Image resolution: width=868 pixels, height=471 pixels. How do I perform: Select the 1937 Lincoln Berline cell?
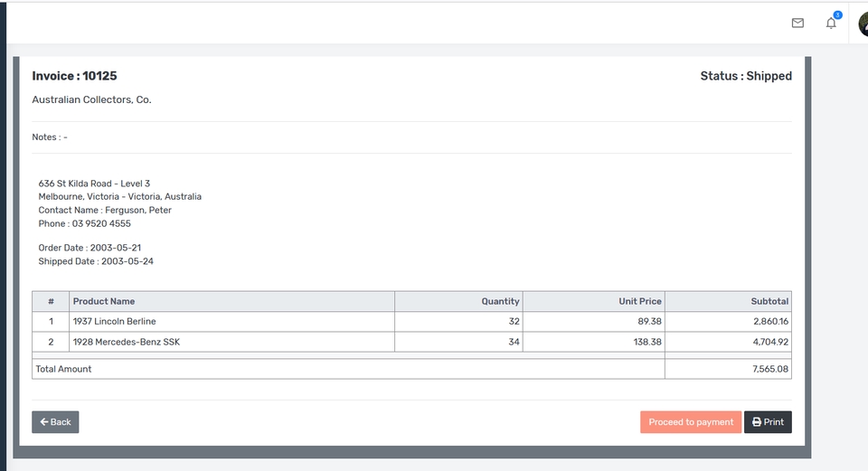(232, 322)
